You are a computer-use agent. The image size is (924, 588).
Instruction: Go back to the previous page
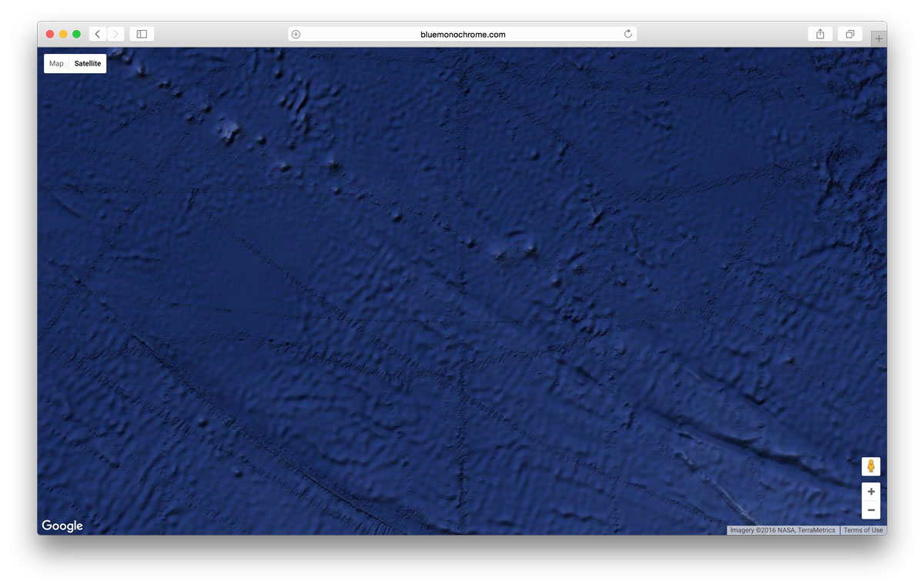click(x=98, y=34)
